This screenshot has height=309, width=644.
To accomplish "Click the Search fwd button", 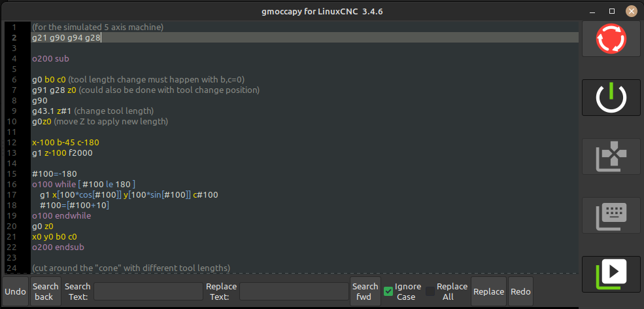I will pos(365,291).
